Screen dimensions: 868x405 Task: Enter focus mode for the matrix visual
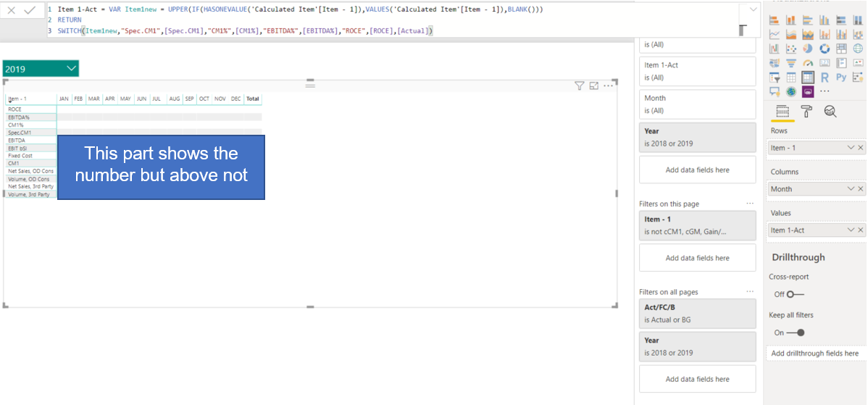tap(594, 85)
